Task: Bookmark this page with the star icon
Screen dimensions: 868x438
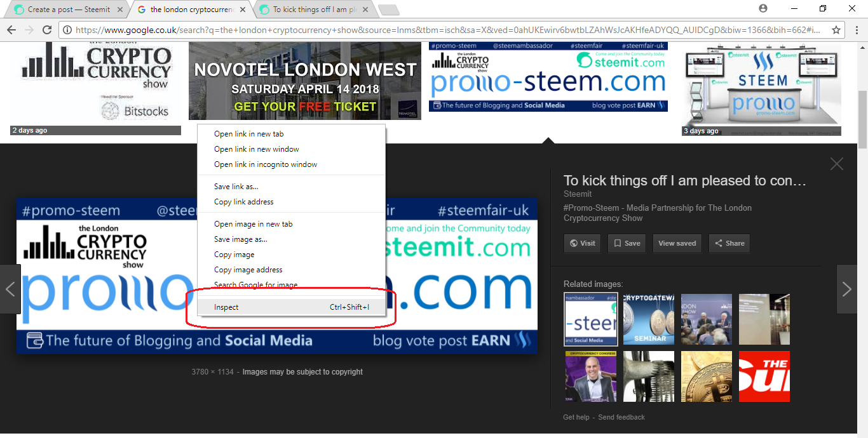Action: tap(836, 30)
